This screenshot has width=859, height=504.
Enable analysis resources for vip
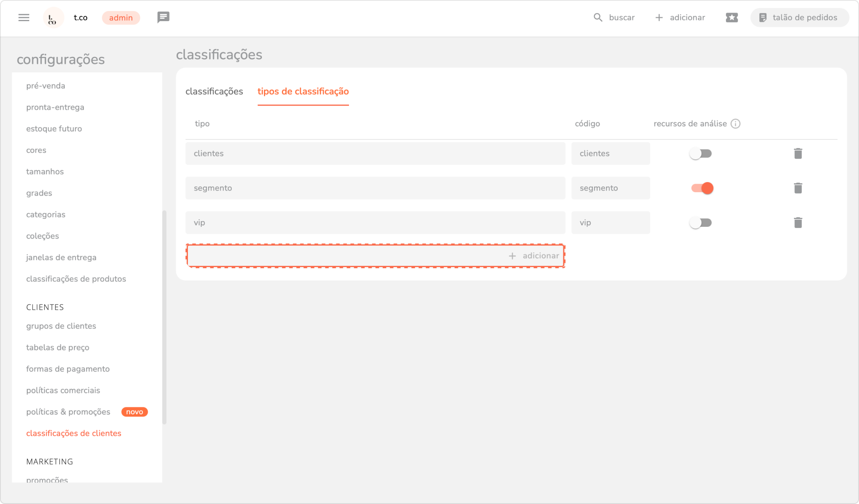point(701,223)
